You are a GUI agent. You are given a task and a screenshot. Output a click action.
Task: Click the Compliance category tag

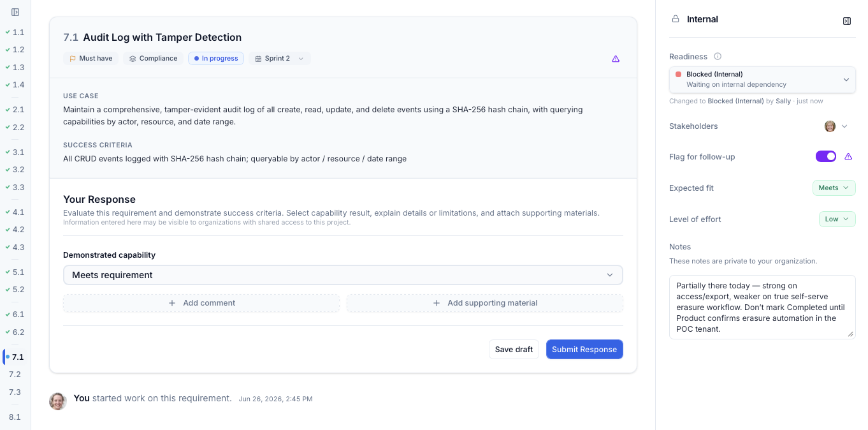(x=153, y=58)
